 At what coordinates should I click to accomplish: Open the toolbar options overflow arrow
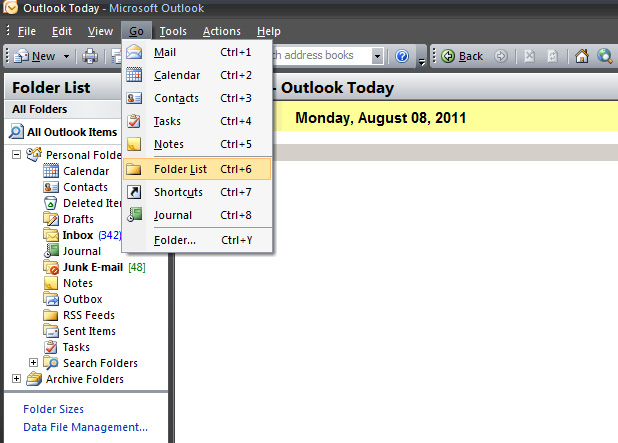[422, 61]
